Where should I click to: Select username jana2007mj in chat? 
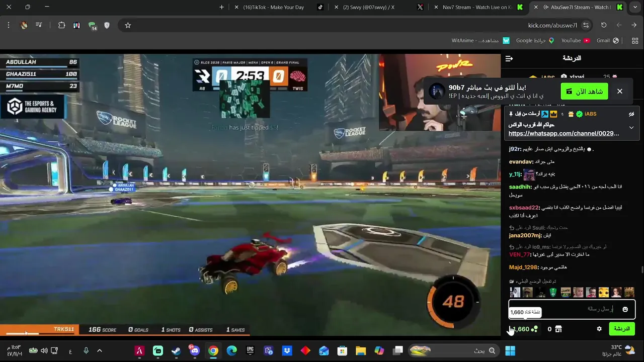525,235
